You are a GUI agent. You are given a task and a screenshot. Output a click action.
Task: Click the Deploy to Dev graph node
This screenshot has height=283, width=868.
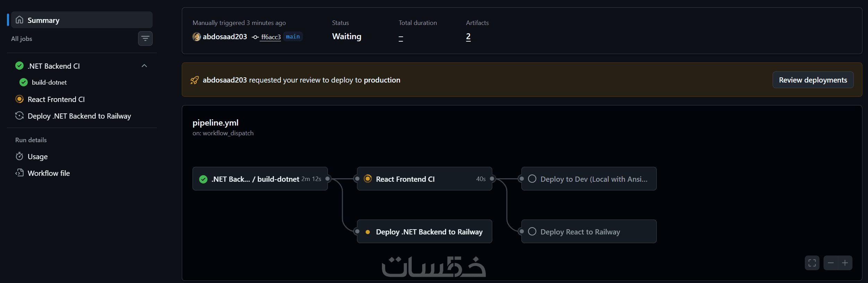589,179
